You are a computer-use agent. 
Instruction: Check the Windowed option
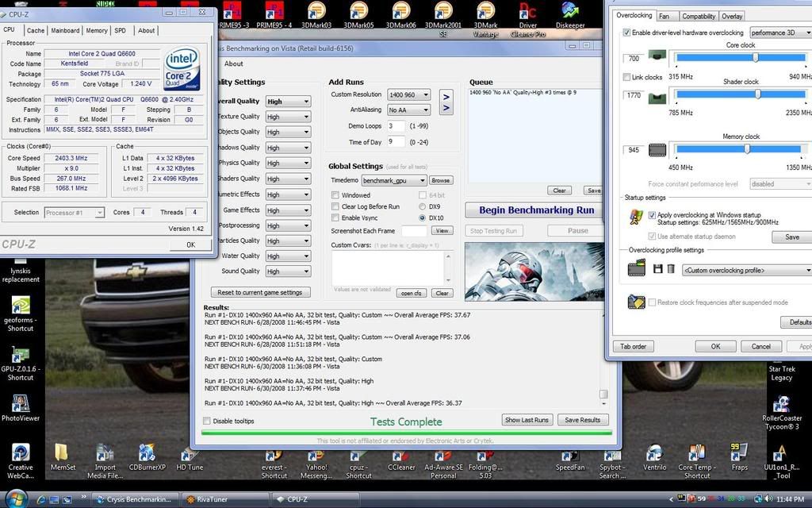click(335, 195)
